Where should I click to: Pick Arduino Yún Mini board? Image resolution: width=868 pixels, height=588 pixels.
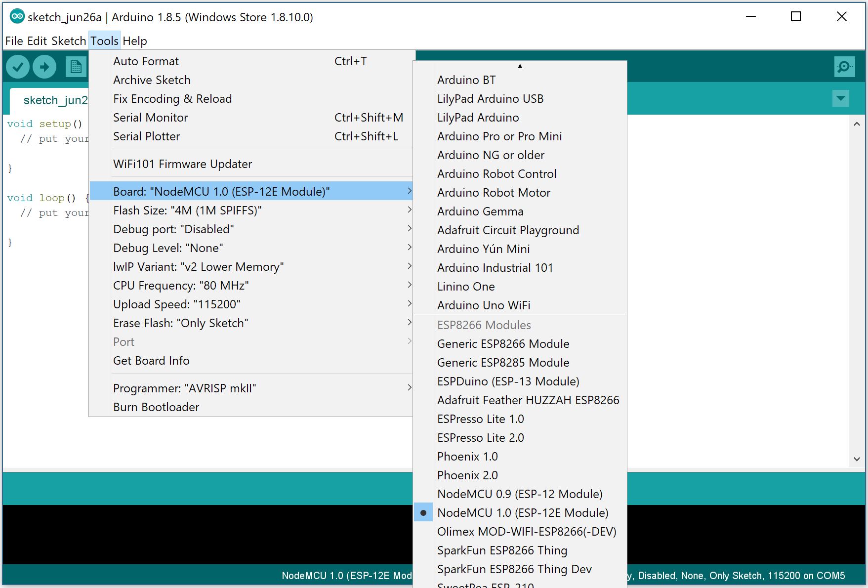tap(520, 249)
